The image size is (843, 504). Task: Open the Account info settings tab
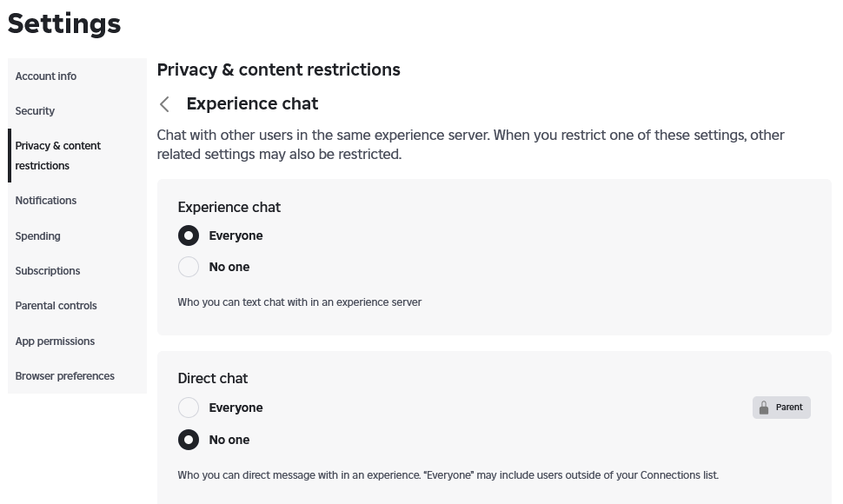pos(46,76)
